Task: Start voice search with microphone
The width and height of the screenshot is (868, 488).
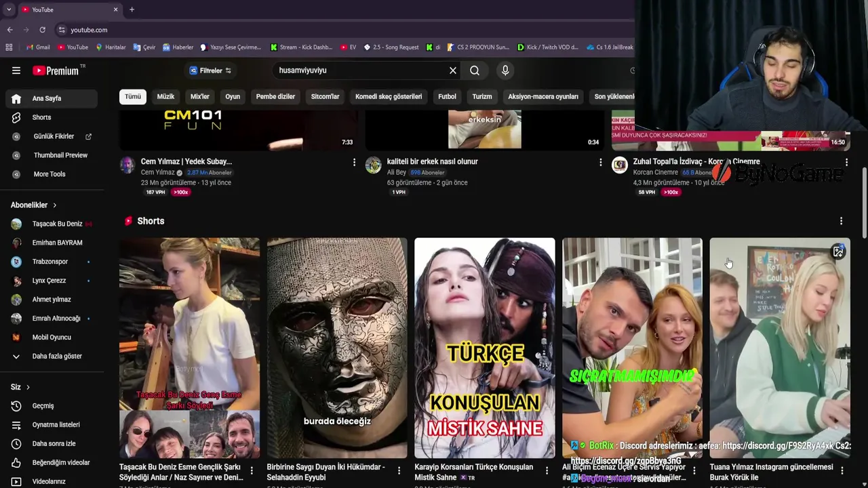Action: (505, 70)
